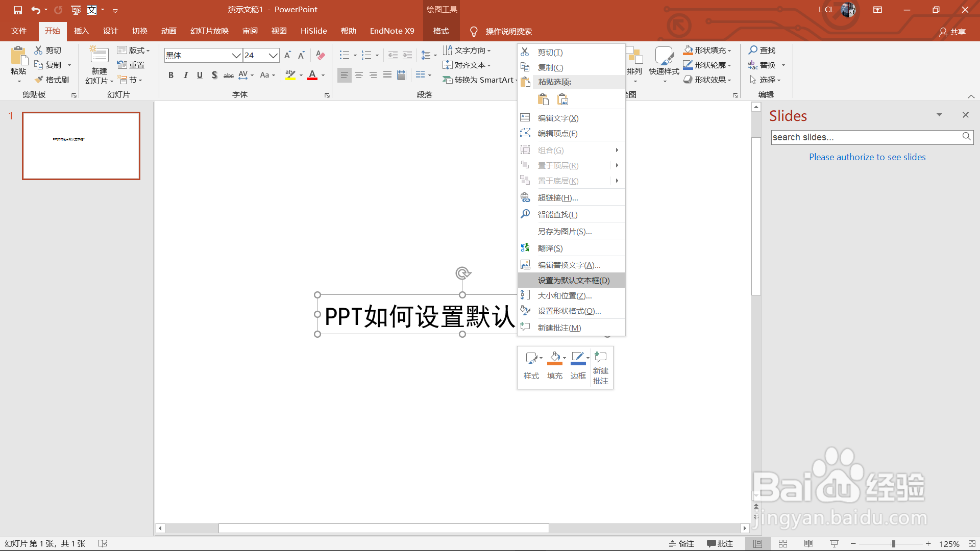The image size is (980, 551).
Task: Click the text shadow S icon
Action: coord(214,76)
